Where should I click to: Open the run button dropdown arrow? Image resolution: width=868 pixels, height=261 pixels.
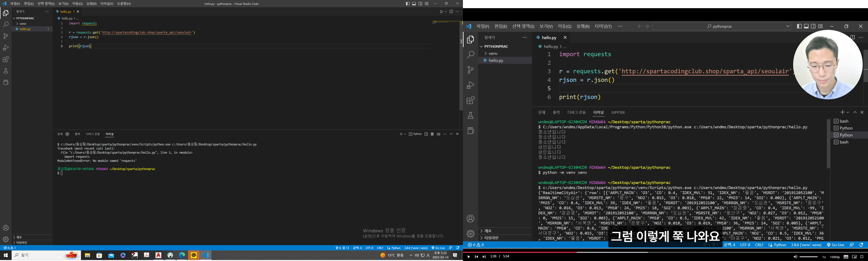[446, 12]
